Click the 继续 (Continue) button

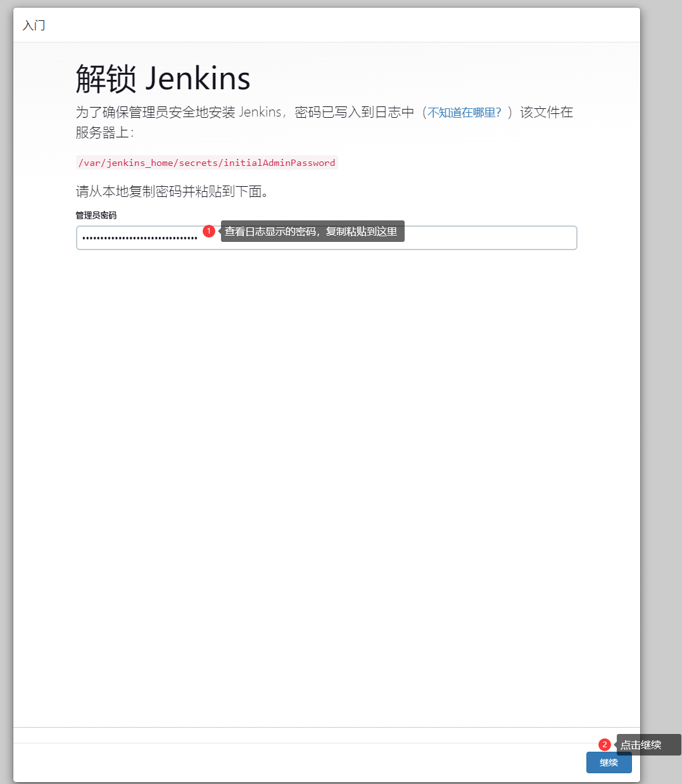coord(609,762)
